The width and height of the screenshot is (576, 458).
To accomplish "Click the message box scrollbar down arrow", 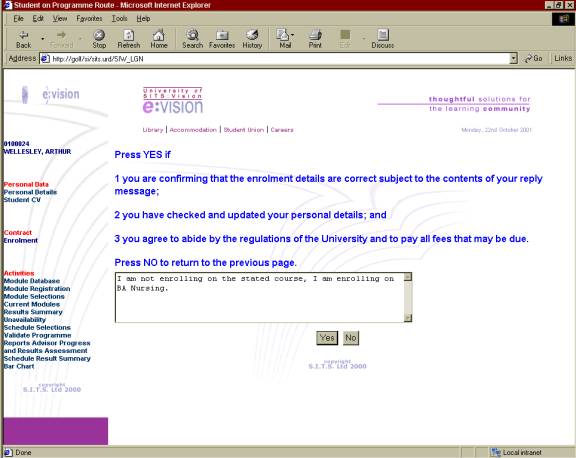I will [408, 318].
